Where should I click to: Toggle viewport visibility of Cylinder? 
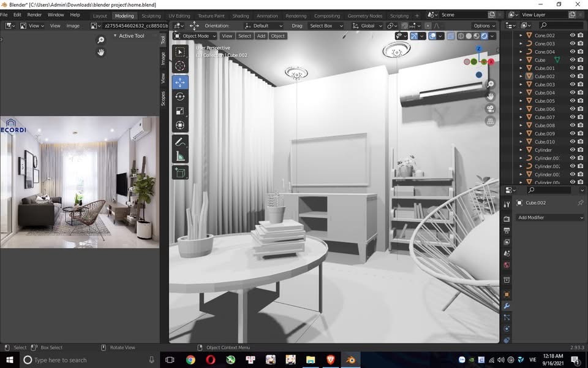[x=573, y=150]
